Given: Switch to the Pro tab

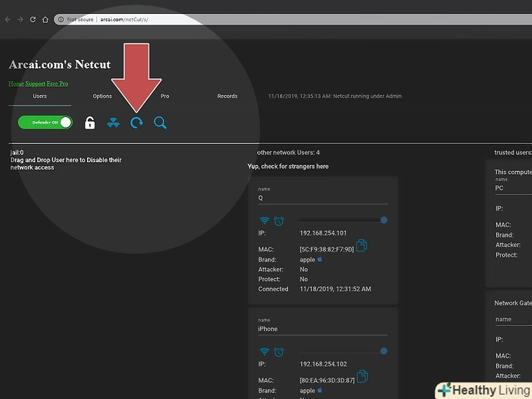Looking at the screenshot, I should 165,96.
